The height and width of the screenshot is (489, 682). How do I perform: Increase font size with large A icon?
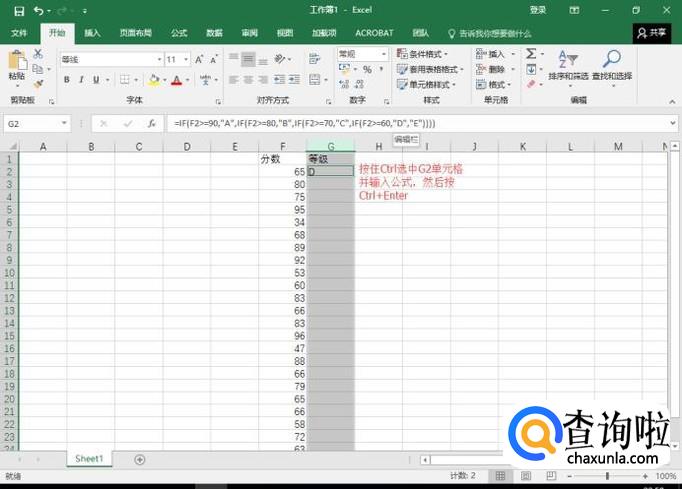tap(199, 60)
